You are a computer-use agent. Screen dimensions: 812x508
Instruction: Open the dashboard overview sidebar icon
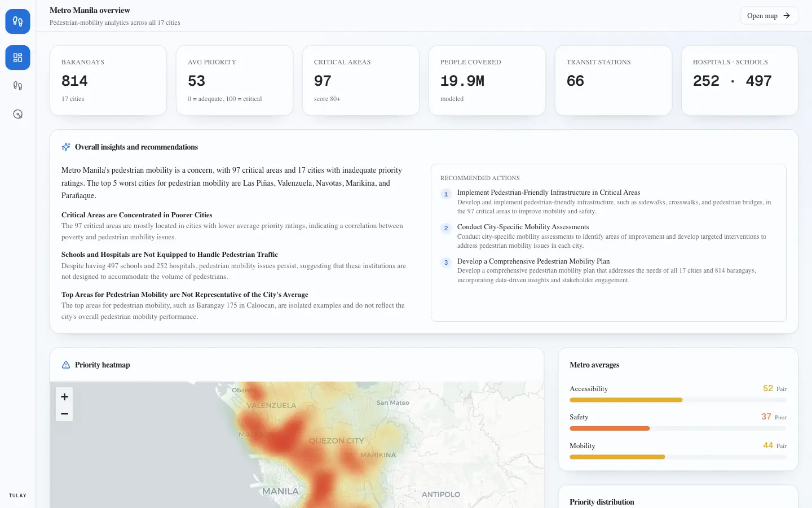click(x=17, y=58)
